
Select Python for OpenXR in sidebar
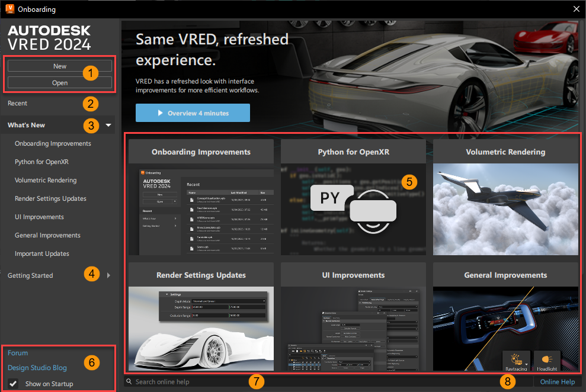click(x=41, y=162)
